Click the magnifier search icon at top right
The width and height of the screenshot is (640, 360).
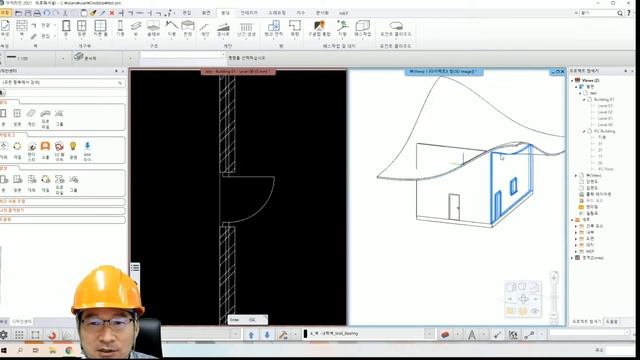pos(620,13)
